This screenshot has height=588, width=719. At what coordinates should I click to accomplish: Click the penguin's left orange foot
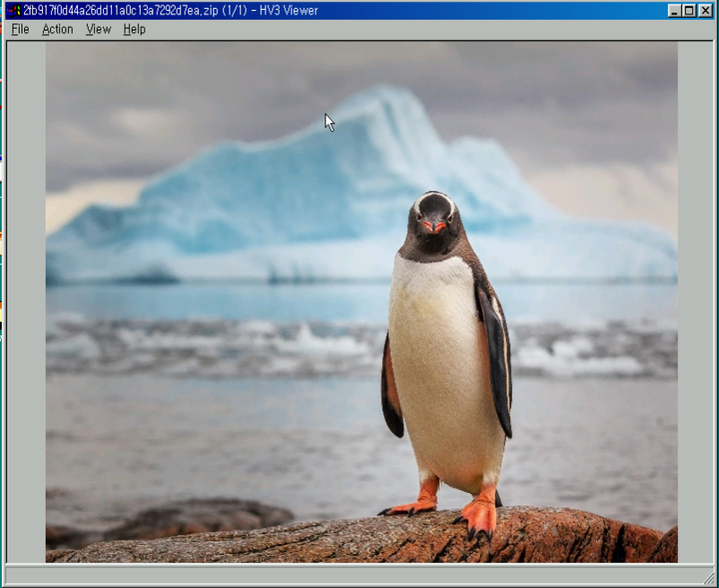pyautogui.click(x=416, y=506)
